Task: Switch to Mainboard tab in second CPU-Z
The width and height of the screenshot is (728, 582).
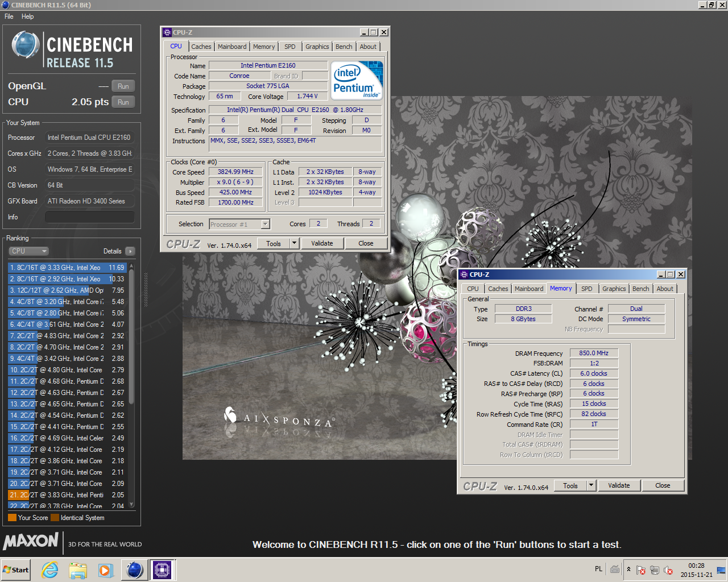Action: [529, 289]
